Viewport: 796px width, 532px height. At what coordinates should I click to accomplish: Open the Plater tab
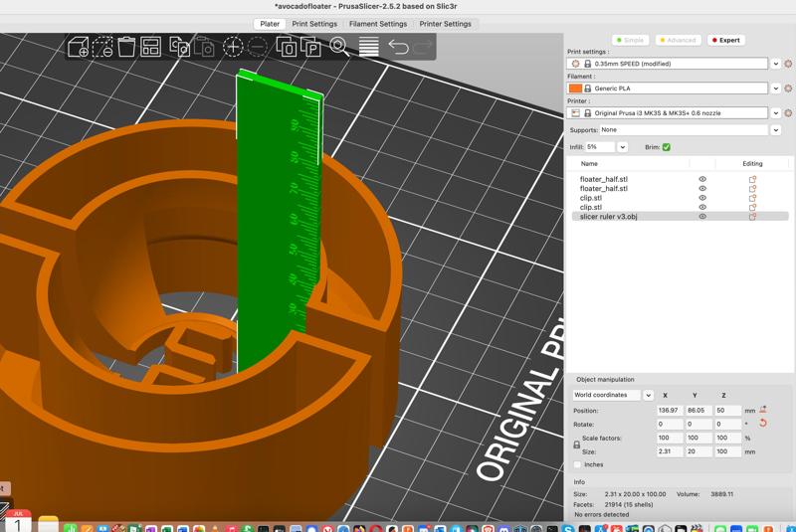point(270,24)
